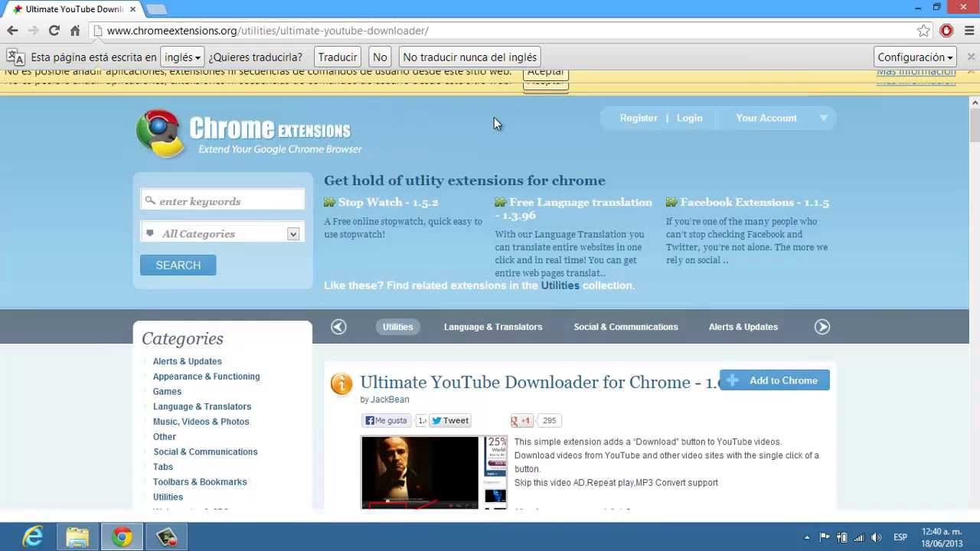Viewport: 980px width, 551px height.
Task: Open the inglés language dropdown
Action: (x=182, y=57)
